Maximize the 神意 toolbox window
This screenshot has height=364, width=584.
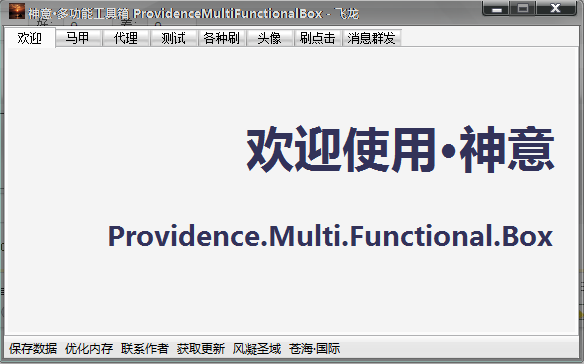tap(523, 8)
